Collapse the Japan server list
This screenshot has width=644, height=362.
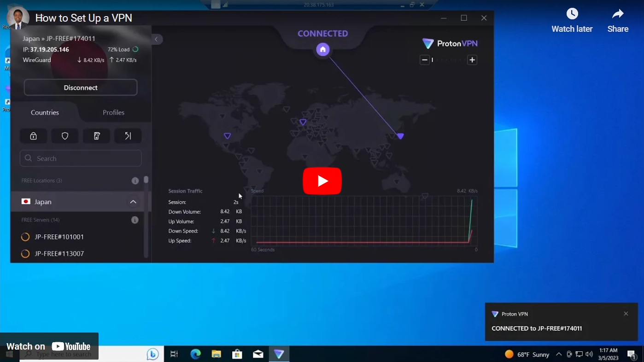click(x=133, y=201)
